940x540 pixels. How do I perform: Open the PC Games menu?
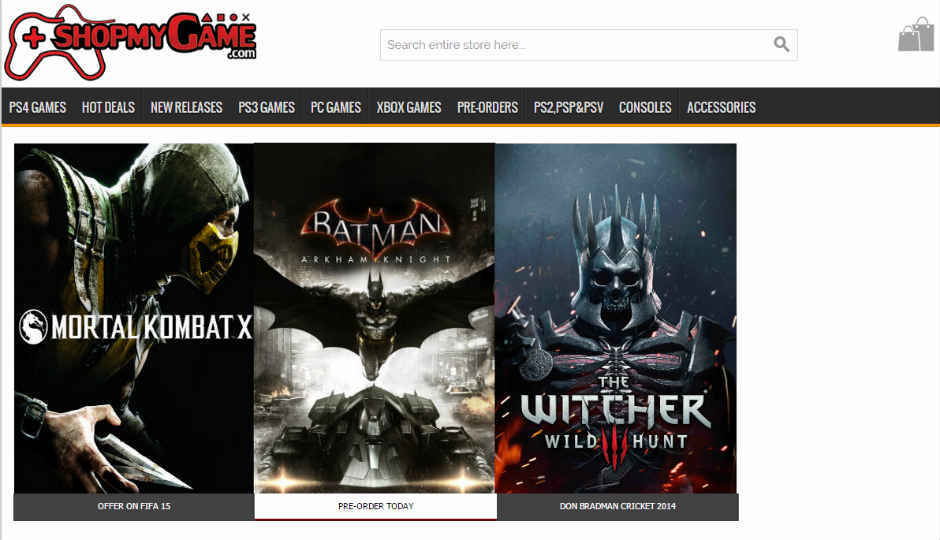click(336, 107)
